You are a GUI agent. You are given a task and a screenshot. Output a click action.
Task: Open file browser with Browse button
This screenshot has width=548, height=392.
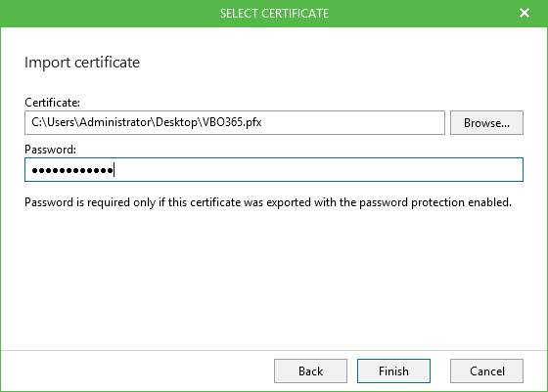486,122
